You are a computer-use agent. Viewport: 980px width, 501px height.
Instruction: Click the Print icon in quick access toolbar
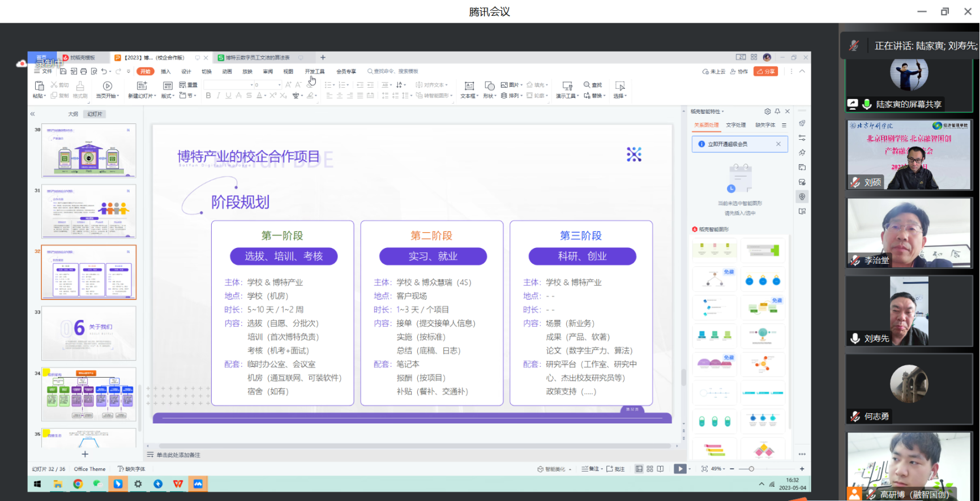coord(84,71)
